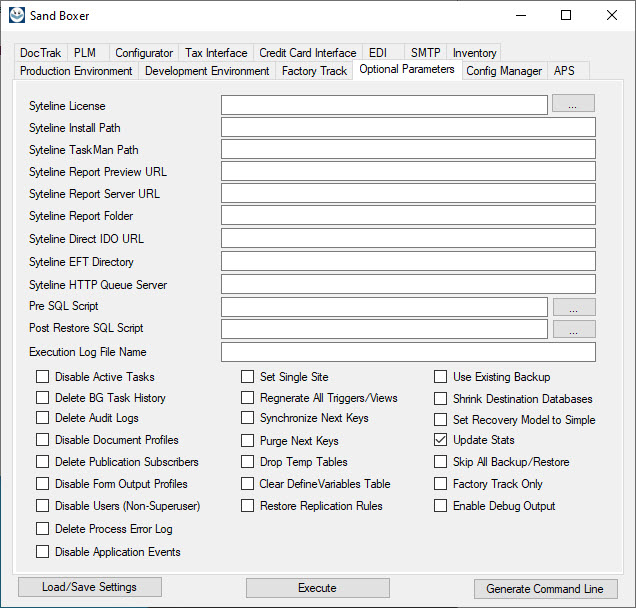Check Use Existing Backup
636x608 pixels.
click(x=441, y=377)
